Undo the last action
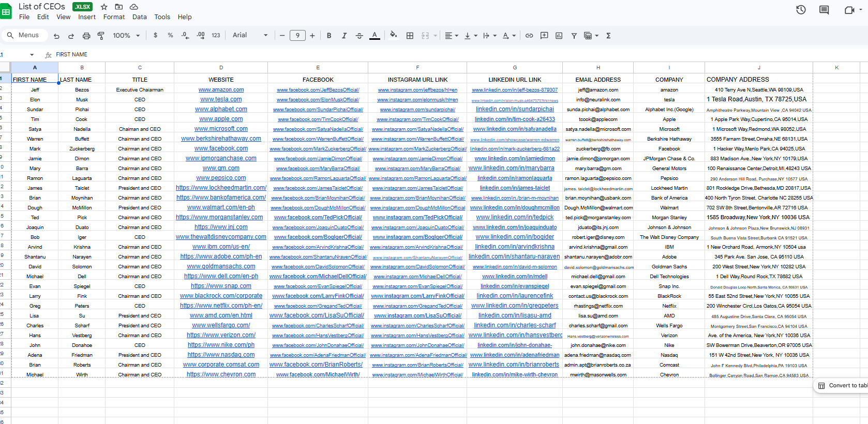Viewport: 868px width, 424px height. point(56,36)
